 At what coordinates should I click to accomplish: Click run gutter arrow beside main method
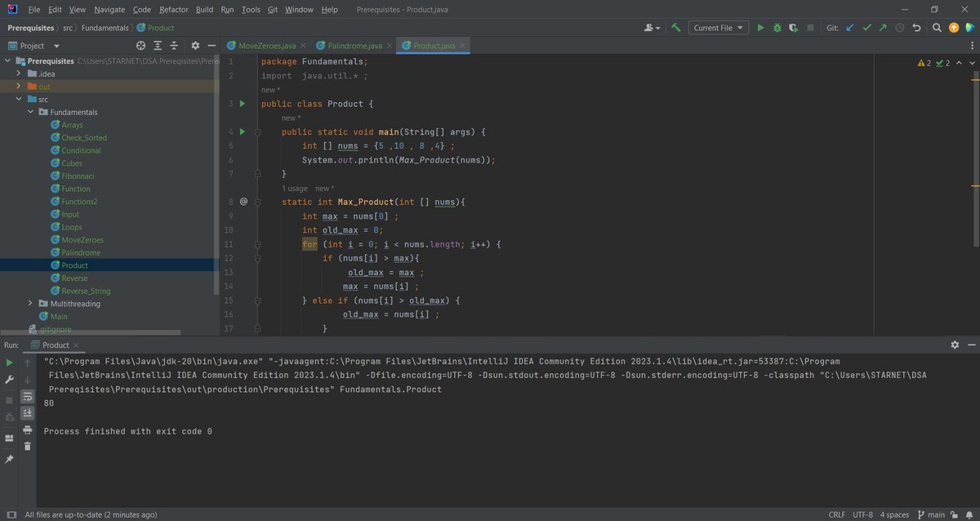[243, 131]
